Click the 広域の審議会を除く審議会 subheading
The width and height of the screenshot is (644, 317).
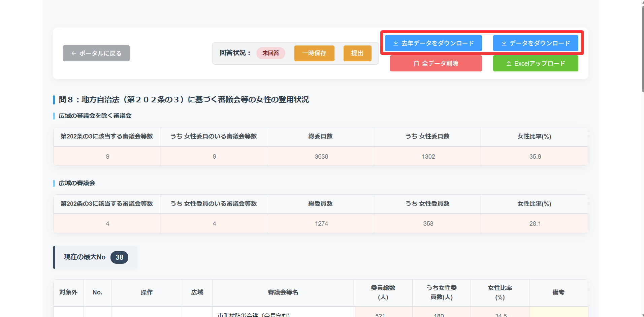click(x=95, y=116)
